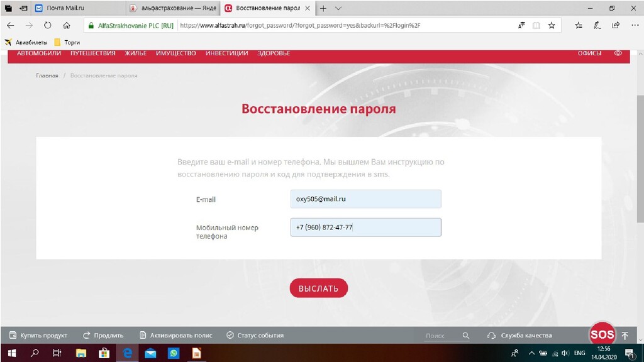The height and width of the screenshot is (362, 644).
Task: Click the scroll-to-top arrow icon
Action: point(625,336)
